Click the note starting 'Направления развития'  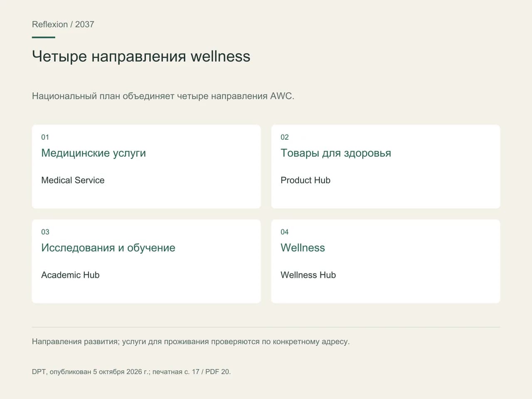(x=191, y=342)
